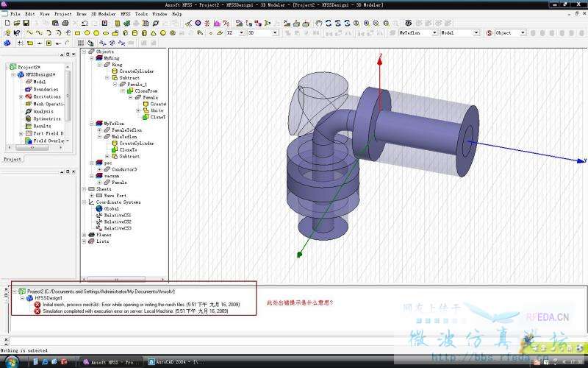588x368 pixels.
Task: Click the project tree vertical scrollbar
Action: pos(68,96)
